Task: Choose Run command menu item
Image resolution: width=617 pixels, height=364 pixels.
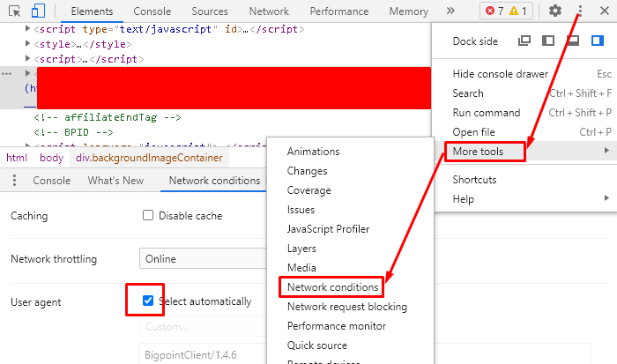Action: point(524,113)
